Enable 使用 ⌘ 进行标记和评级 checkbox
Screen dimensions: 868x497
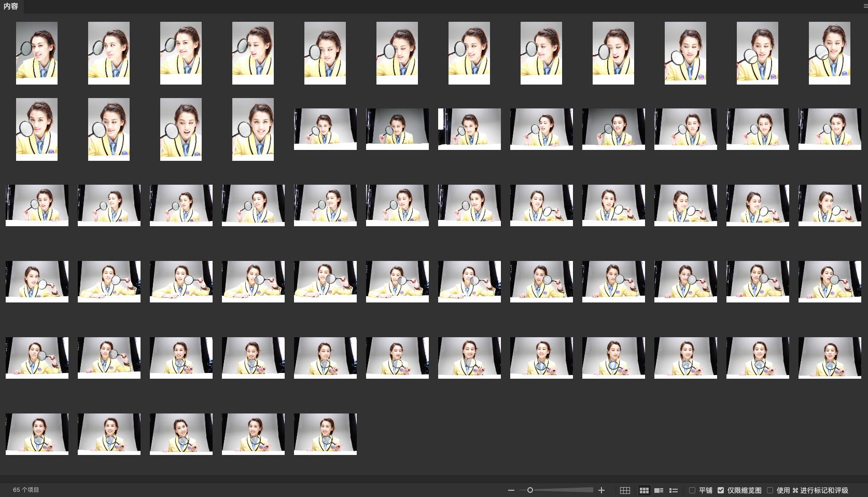click(x=770, y=490)
